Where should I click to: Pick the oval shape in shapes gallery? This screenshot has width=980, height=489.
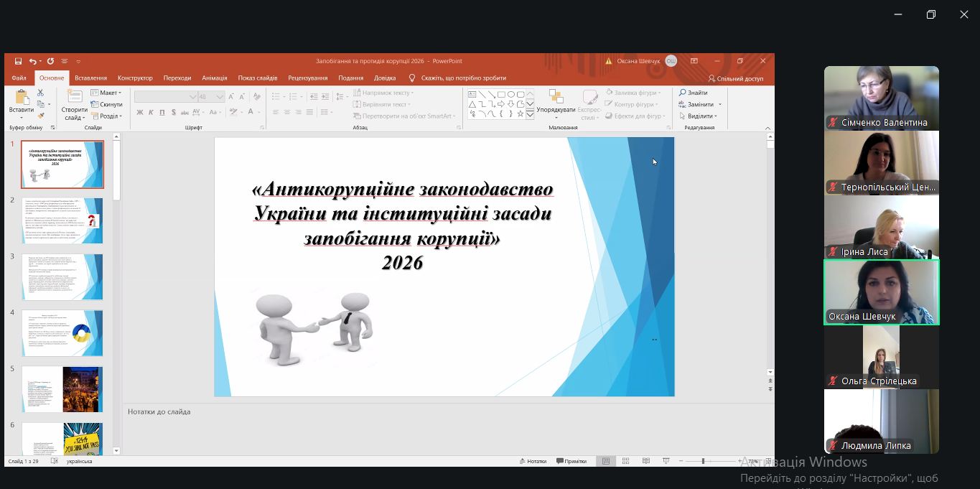coord(510,94)
